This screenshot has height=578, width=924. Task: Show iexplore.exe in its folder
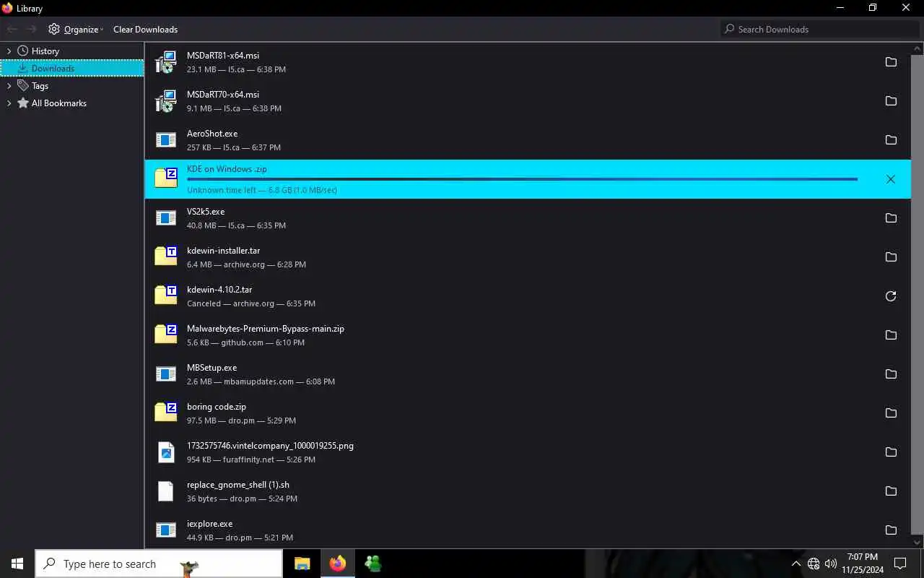(x=891, y=530)
